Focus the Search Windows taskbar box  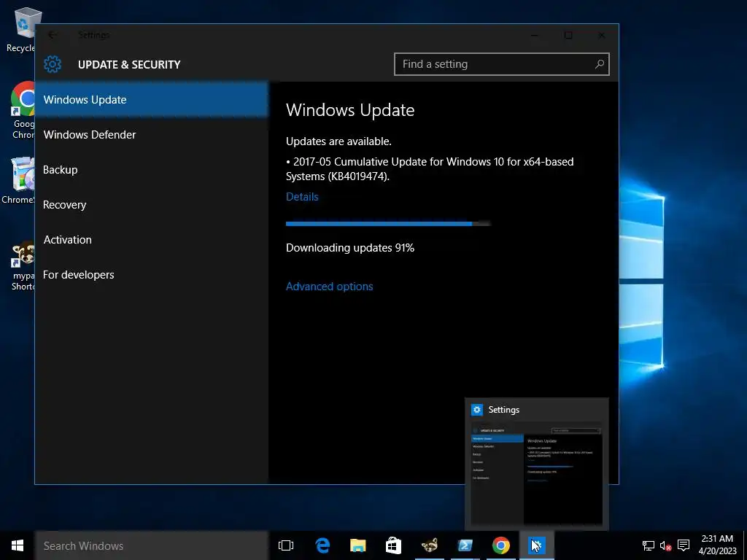point(152,545)
